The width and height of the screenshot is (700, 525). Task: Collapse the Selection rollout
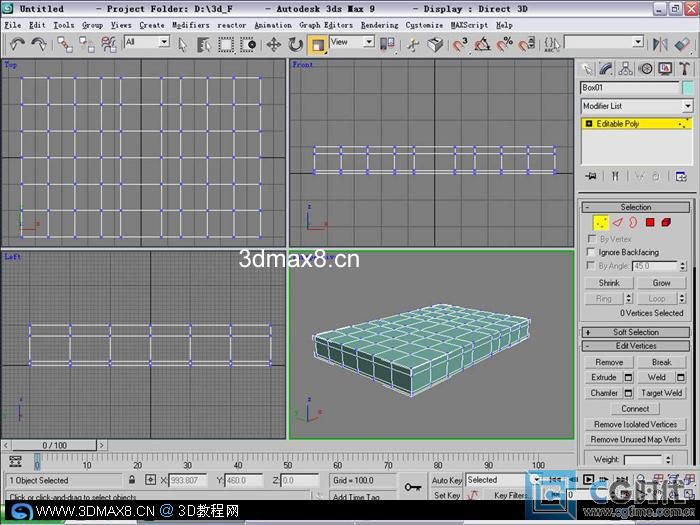636,207
